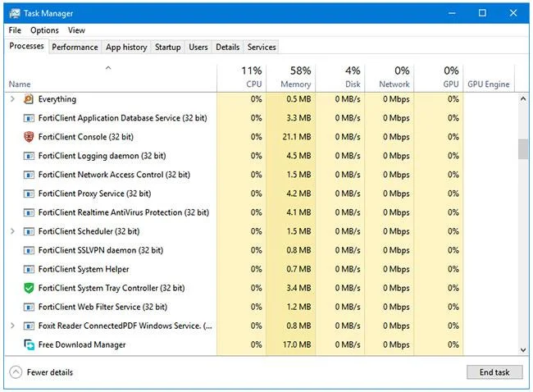Select the Free Download Manager process name
The image size is (533, 392).
tap(82, 344)
